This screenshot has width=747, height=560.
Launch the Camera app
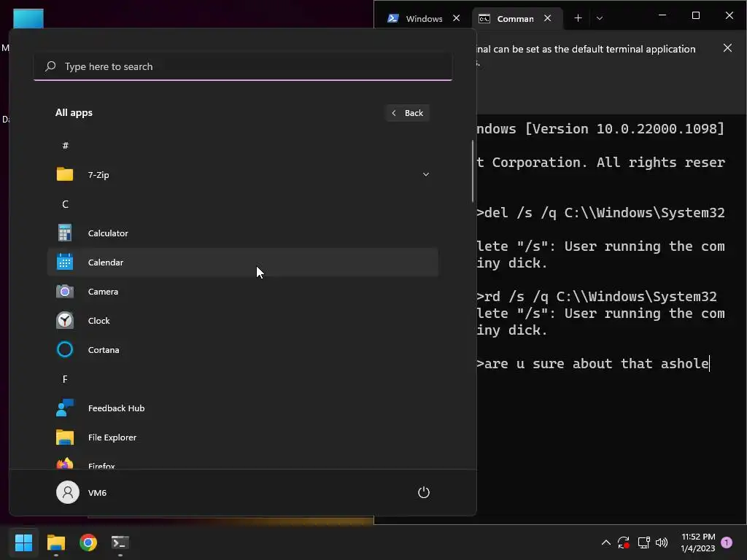click(x=242, y=291)
